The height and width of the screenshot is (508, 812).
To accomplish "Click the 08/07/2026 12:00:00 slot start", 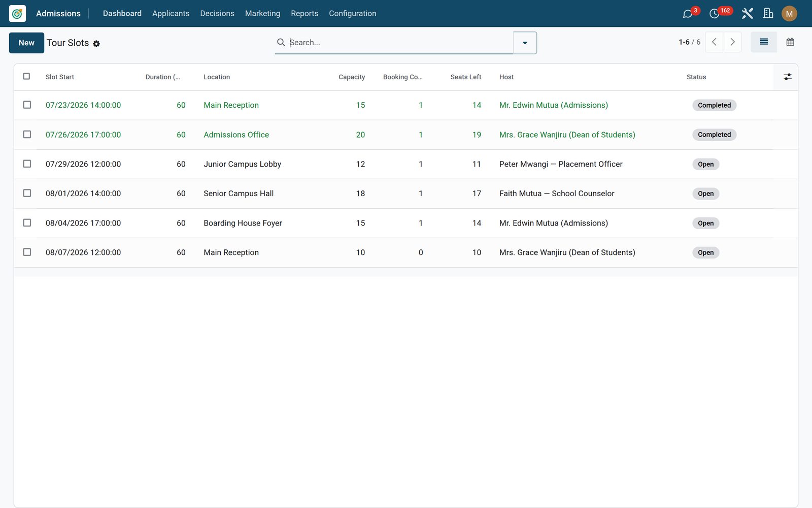I will [83, 252].
